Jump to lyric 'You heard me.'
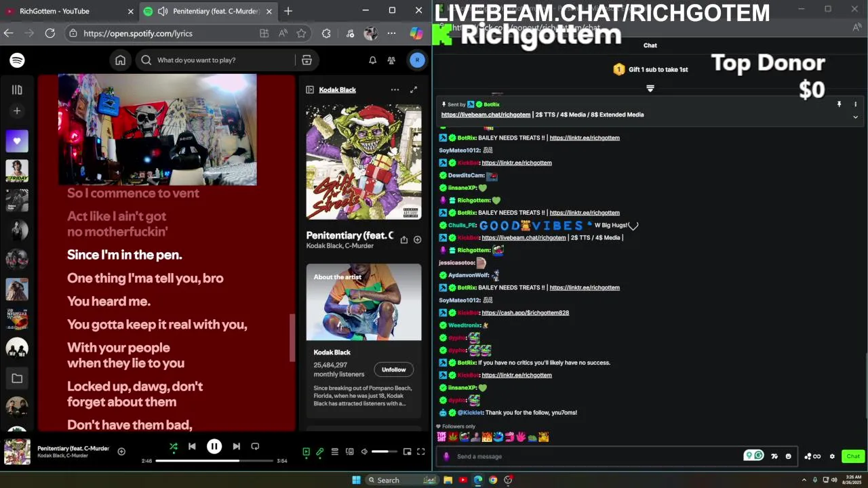Image resolution: width=868 pixels, height=488 pixels. tap(108, 301)
